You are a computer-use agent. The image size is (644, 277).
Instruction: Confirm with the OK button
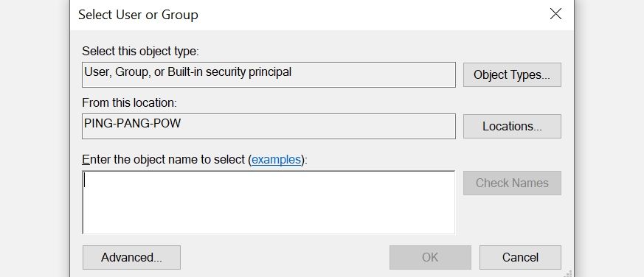pos(430,257)
